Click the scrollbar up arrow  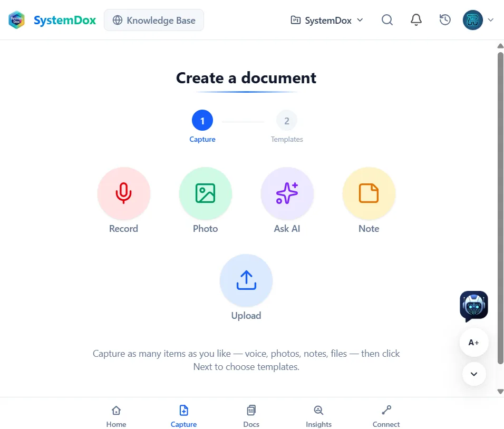[500, 46]
